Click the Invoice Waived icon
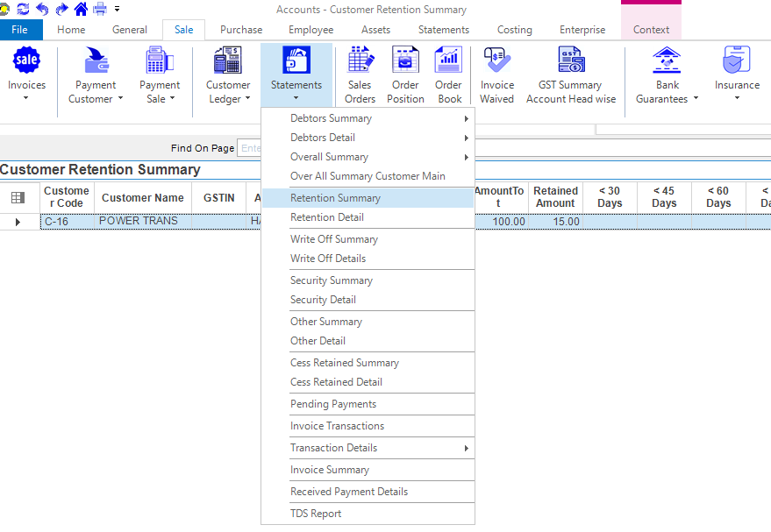This screenshot has height=532, width=771. pyautogui.click(x=496, y=61)
